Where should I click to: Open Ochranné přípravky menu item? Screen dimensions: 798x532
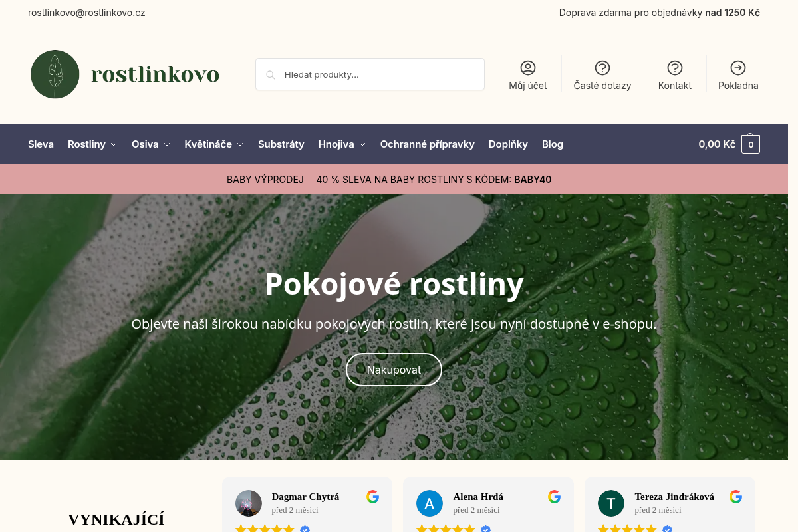click(428, 144)
